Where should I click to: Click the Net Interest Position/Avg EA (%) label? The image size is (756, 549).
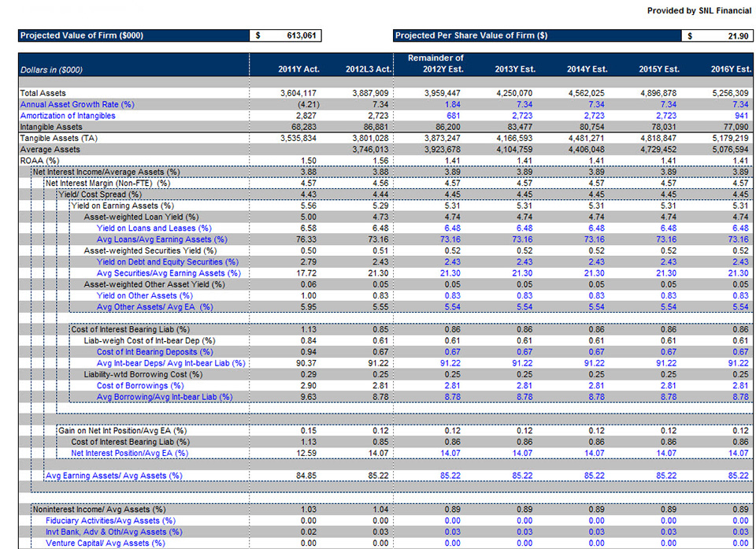[129, 453]
